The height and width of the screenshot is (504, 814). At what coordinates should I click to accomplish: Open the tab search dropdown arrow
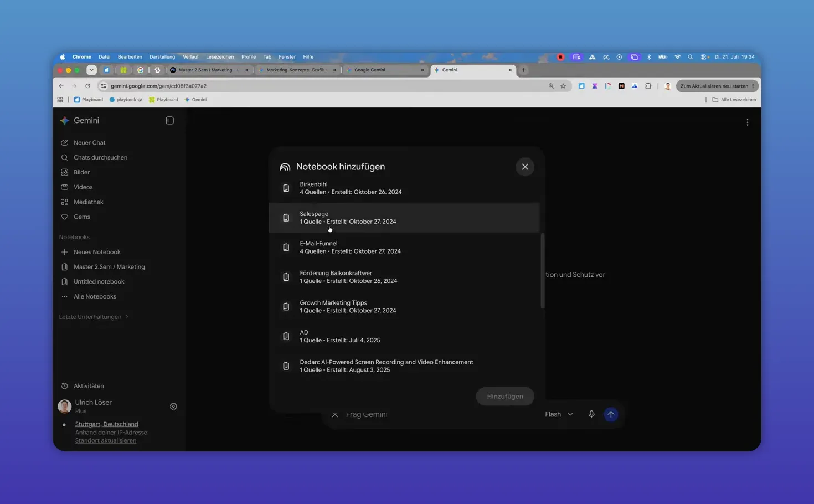pyautogui.click(x=92, y=70)
